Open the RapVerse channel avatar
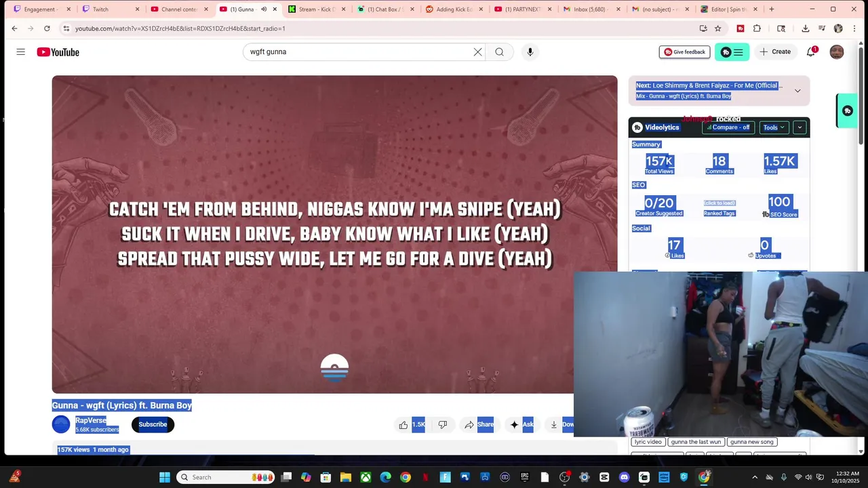 click(x=61, y=425)
